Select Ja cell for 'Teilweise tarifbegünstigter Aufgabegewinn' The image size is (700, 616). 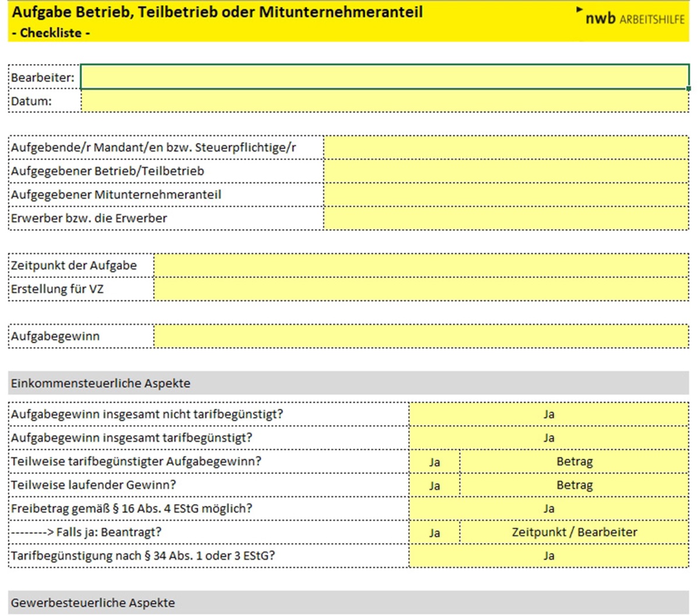[x=435, y=462]
